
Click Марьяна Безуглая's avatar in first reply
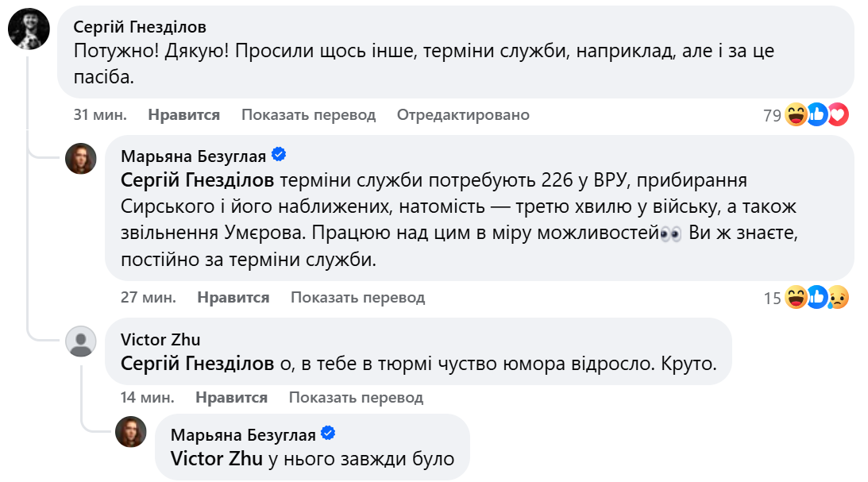click(x=80, y=159)
